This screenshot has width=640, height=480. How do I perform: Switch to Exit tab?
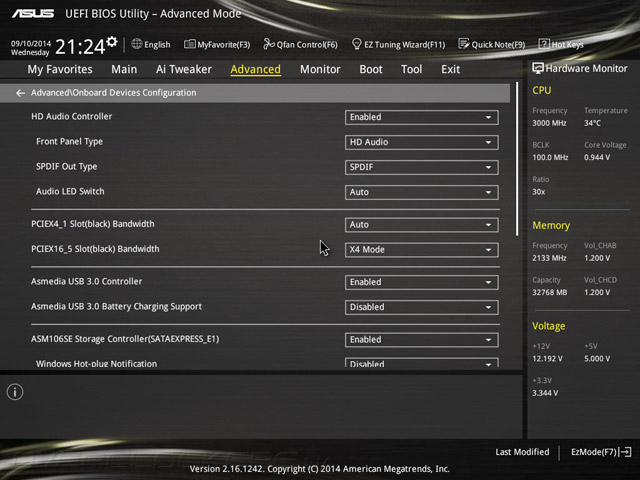(450, 69)
